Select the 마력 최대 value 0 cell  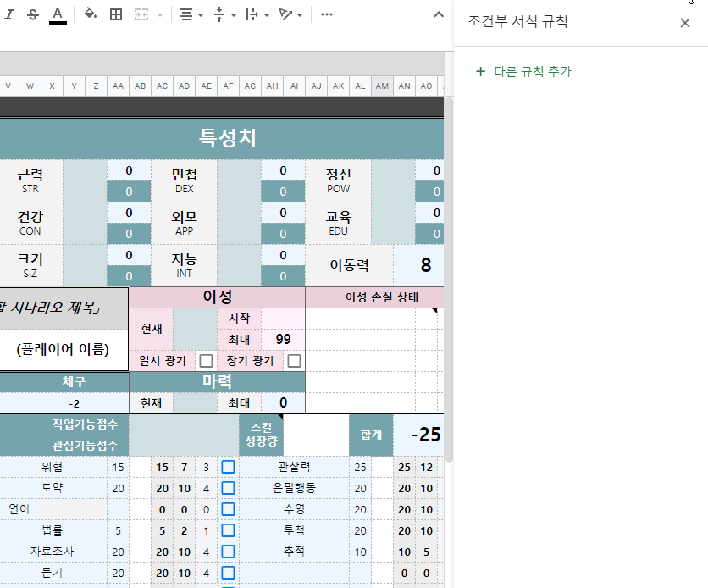[283, 403]
